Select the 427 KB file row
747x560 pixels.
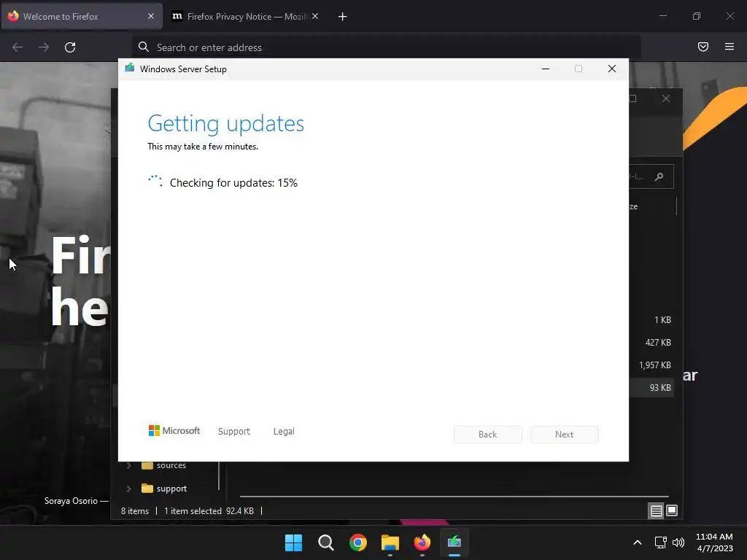point(651,343)
